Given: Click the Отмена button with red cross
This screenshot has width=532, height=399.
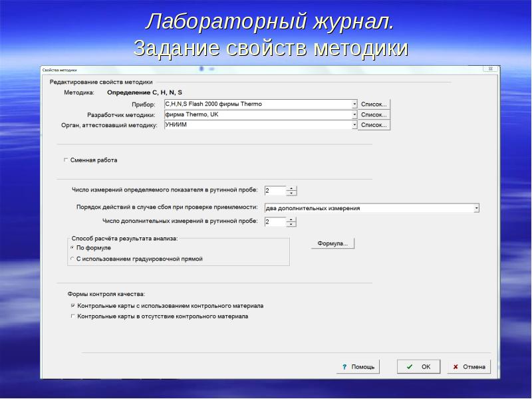Looking at the screenshot, I should [x=469, y=366].
